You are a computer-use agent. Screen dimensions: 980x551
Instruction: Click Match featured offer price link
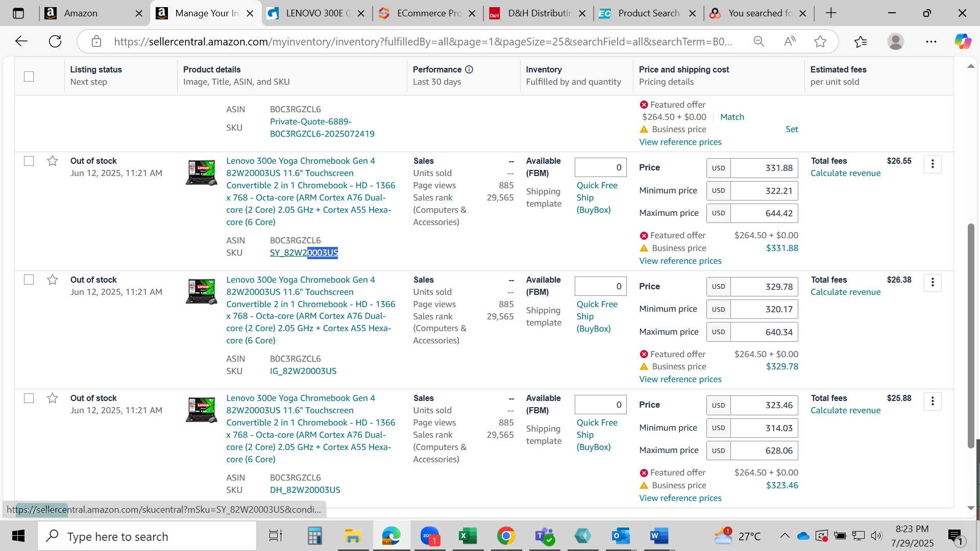coord(732,117)
